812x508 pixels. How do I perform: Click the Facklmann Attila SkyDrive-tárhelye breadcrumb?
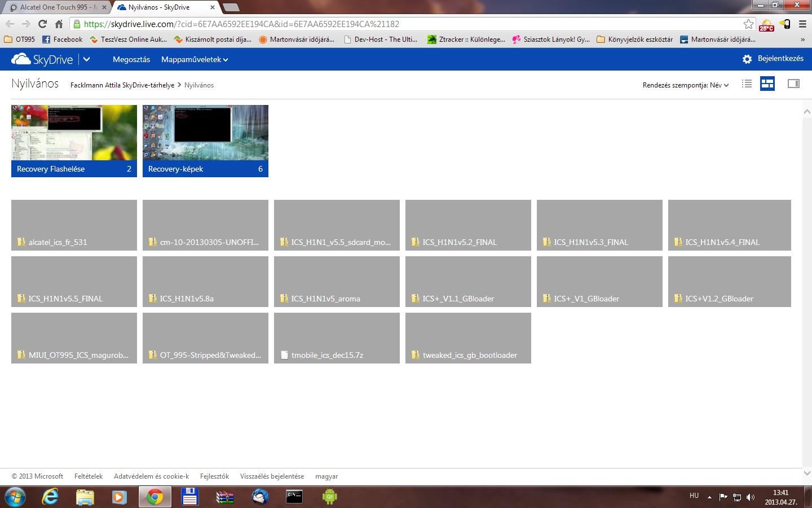pos(122,85)
